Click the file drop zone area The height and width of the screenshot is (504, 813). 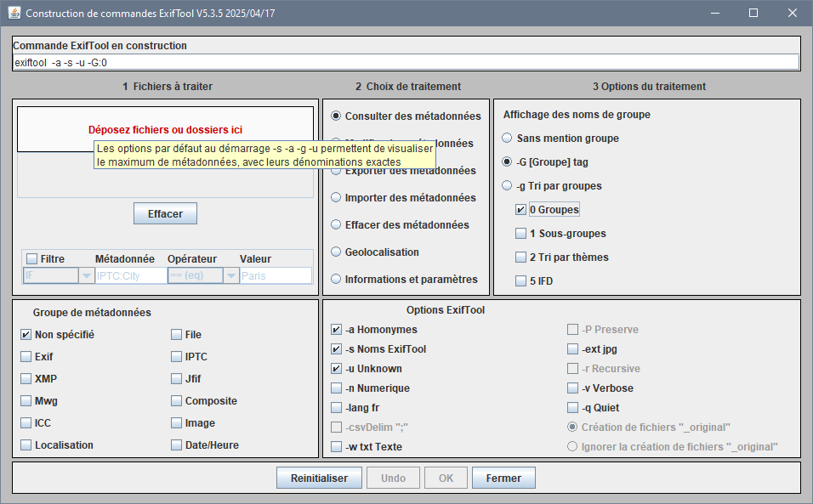point(165,129)
